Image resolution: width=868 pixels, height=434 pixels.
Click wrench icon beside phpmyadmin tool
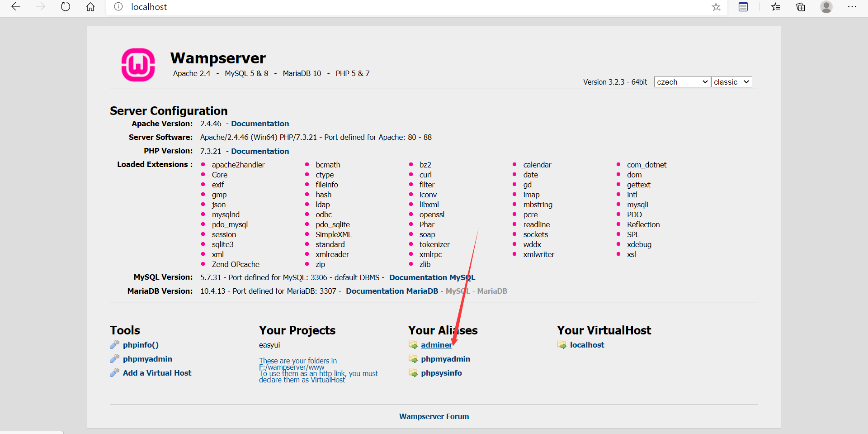pyautogui.click(x=114, y=359)
